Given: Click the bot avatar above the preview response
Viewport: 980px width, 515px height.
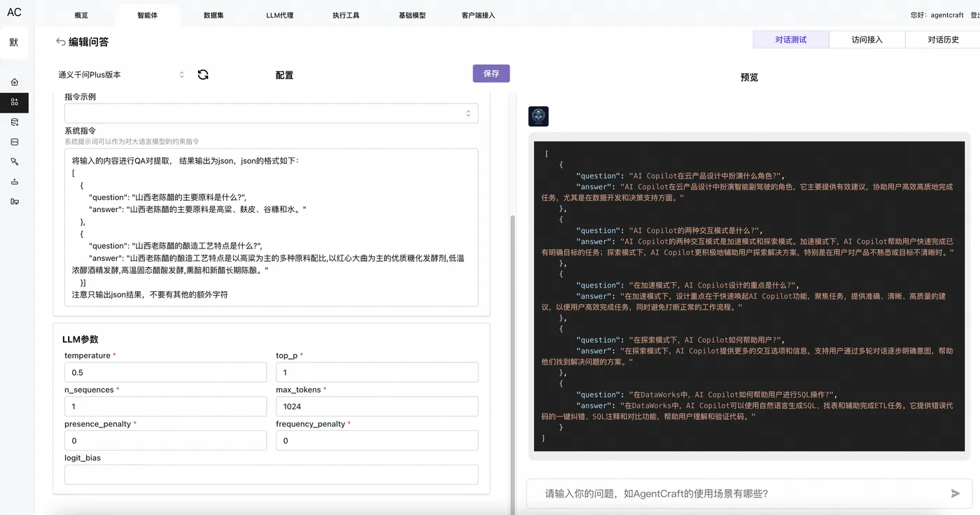Looking at the screenshot, I should [538, 116].
